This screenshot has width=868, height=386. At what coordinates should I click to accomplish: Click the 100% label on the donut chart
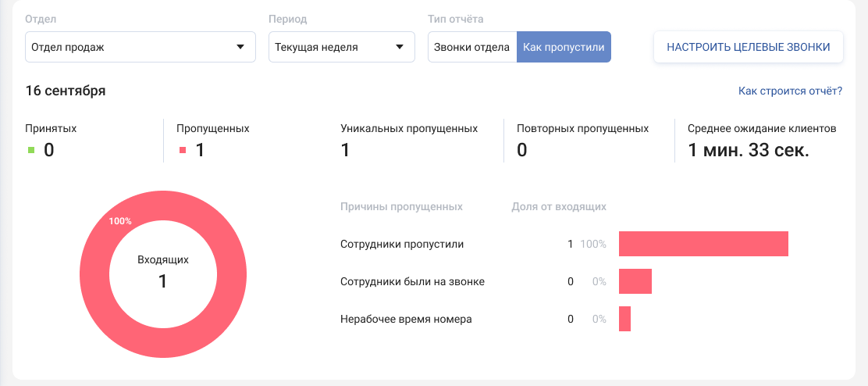click(120, 221)
